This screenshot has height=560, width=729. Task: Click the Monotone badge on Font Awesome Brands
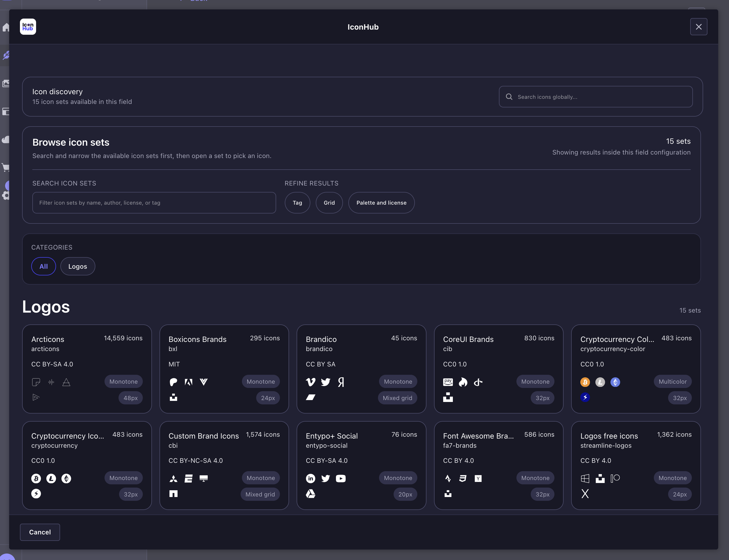click(535, 478)
